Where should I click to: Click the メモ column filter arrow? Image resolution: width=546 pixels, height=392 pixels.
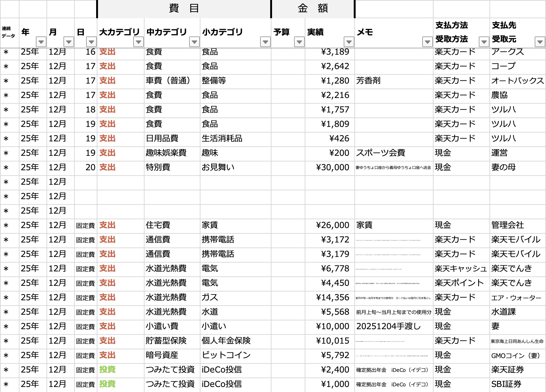coord(427,42)
